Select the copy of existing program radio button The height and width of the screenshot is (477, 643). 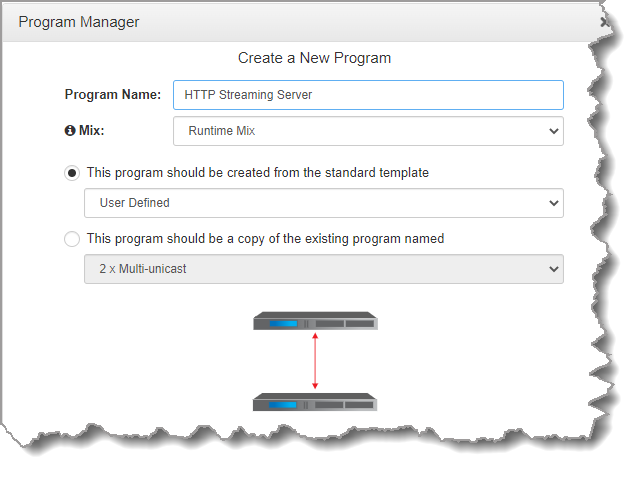[x=72, y=239]
